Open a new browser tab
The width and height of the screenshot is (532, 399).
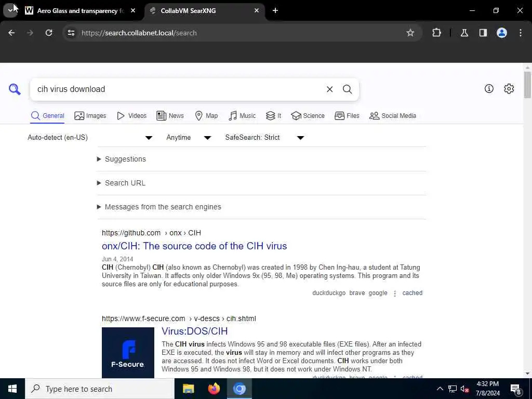275,10
